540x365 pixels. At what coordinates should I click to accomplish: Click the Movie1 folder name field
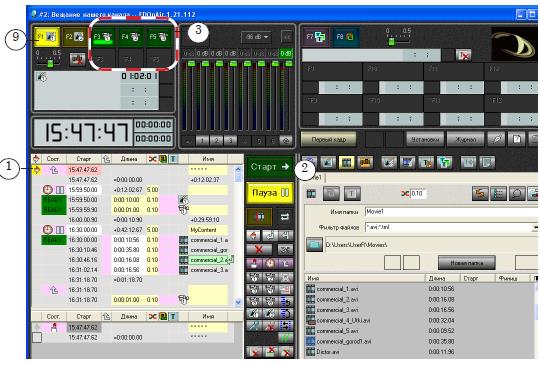coord(451,212)
